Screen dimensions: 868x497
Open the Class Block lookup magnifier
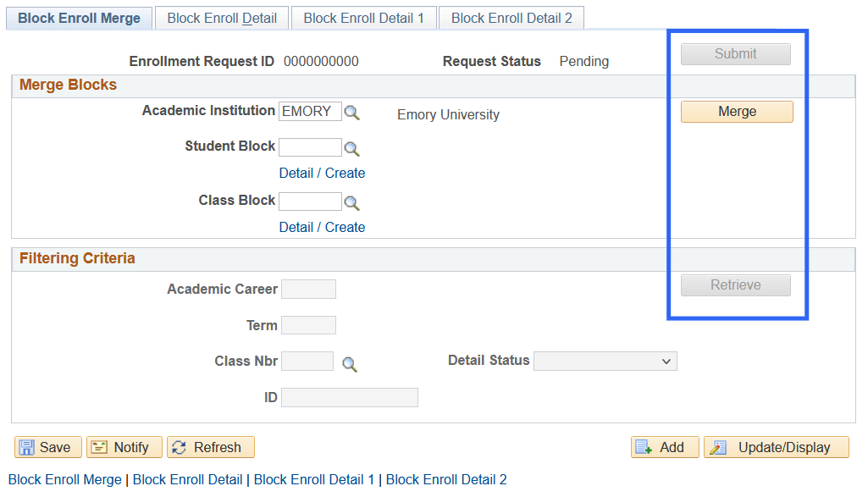click(x=351, y=202)
